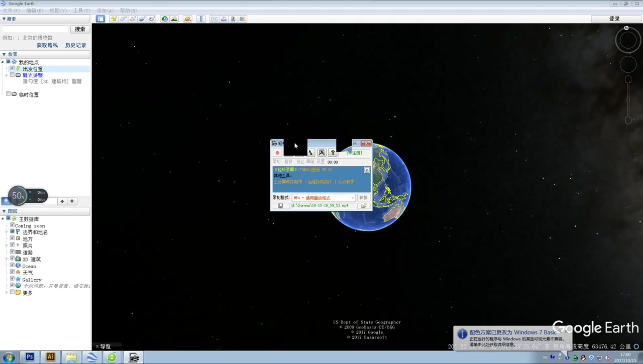Click the 获取路线 get directions link
Viewport: 643px width, 364px height.
47,45
